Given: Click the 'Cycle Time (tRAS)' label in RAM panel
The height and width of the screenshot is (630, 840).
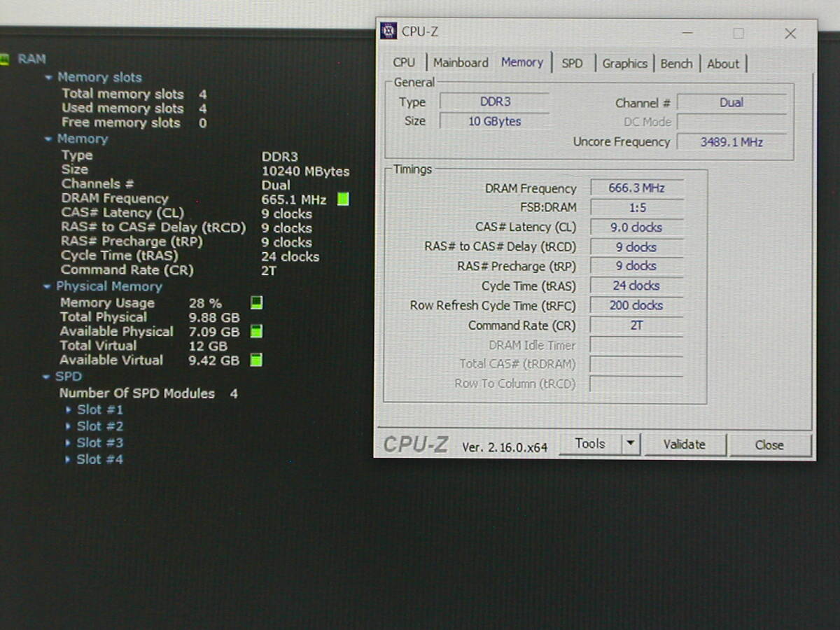Looking at the screenshot, I should coord(120,255).
